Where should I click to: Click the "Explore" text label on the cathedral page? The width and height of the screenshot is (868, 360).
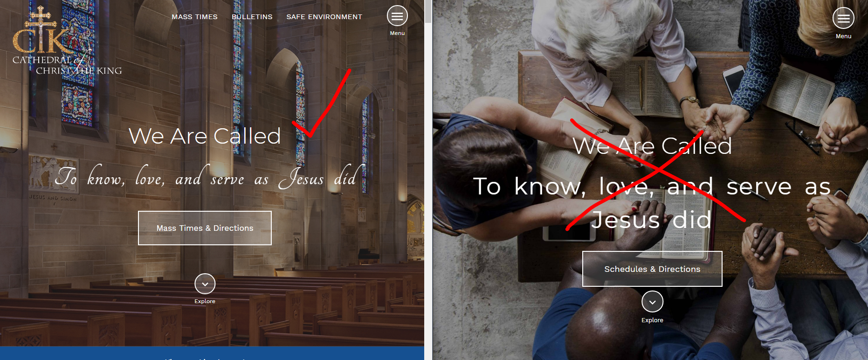(x=205, y=301)
